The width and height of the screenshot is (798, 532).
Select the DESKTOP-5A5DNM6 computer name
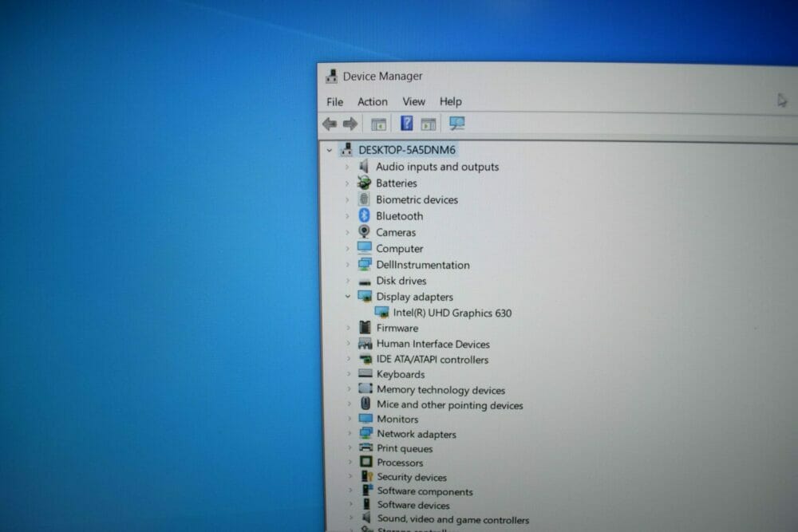click(407, 150)
